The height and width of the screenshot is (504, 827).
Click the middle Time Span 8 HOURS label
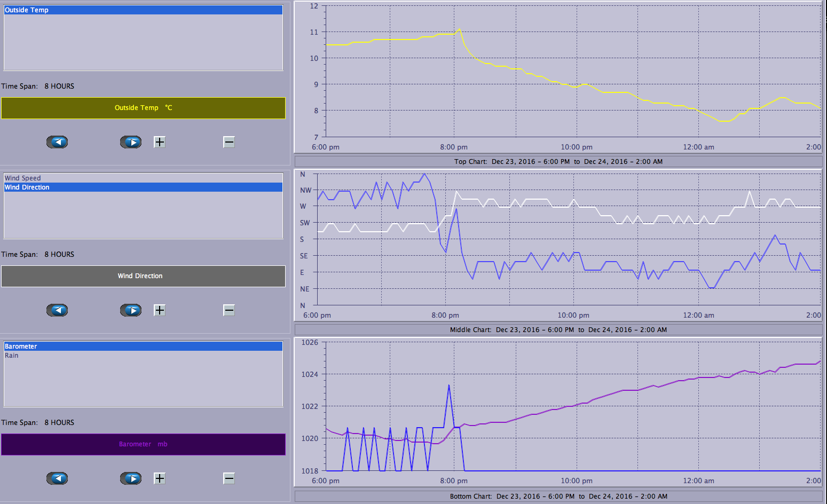click(x=38, y=255)
